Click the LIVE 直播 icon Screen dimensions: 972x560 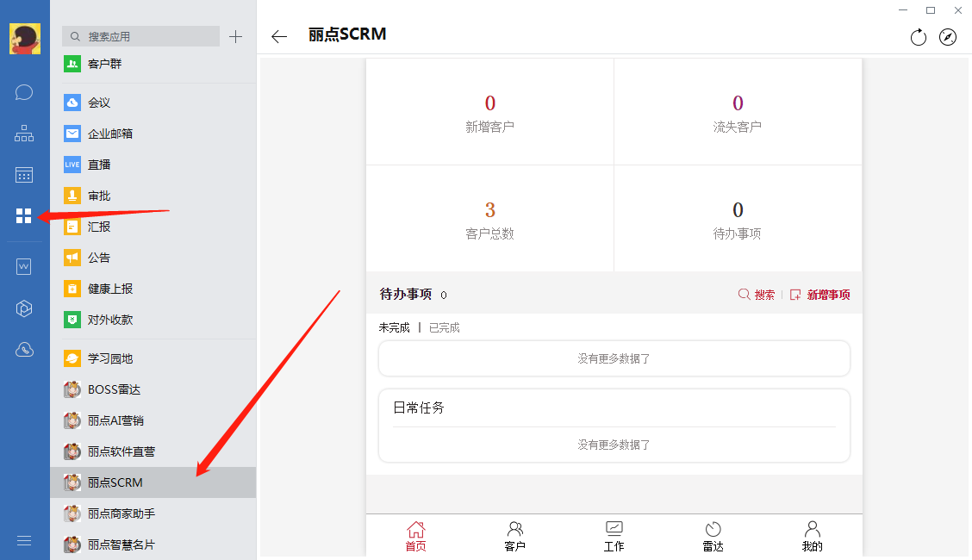tap(72, 165)
